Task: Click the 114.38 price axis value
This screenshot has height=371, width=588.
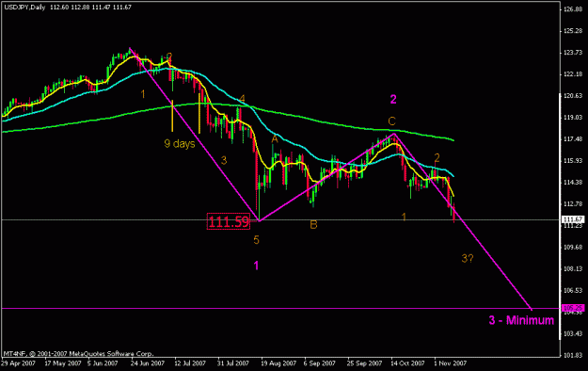Action: click(x=573, y=182)
